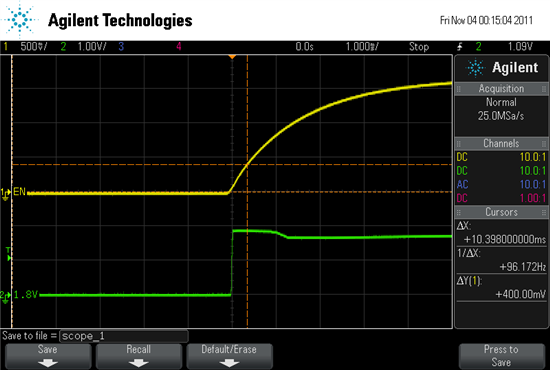
Task: Click the 1.8V waveform label
Action: coord(26,295)
